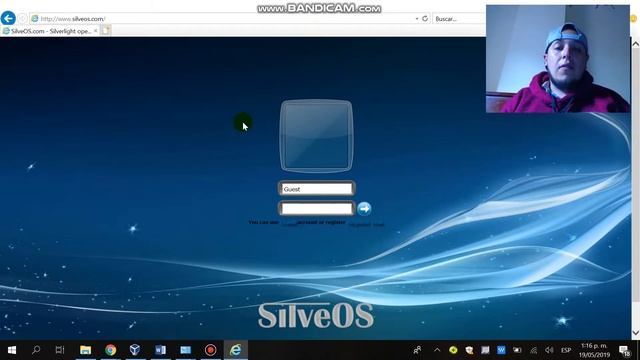
Task: Click the Buscar search box
Action: pyautogui.click(x=458, y=19)
